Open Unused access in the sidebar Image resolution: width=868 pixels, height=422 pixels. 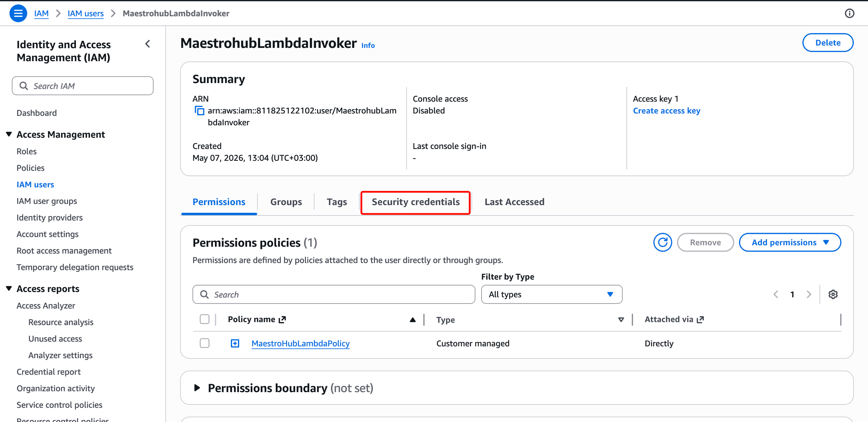(x=55, y=338)
